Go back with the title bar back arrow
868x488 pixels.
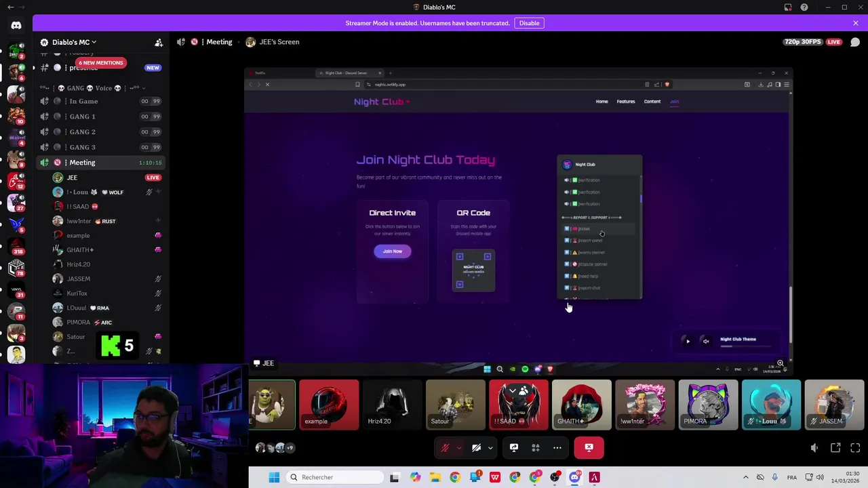pos(10,7)
